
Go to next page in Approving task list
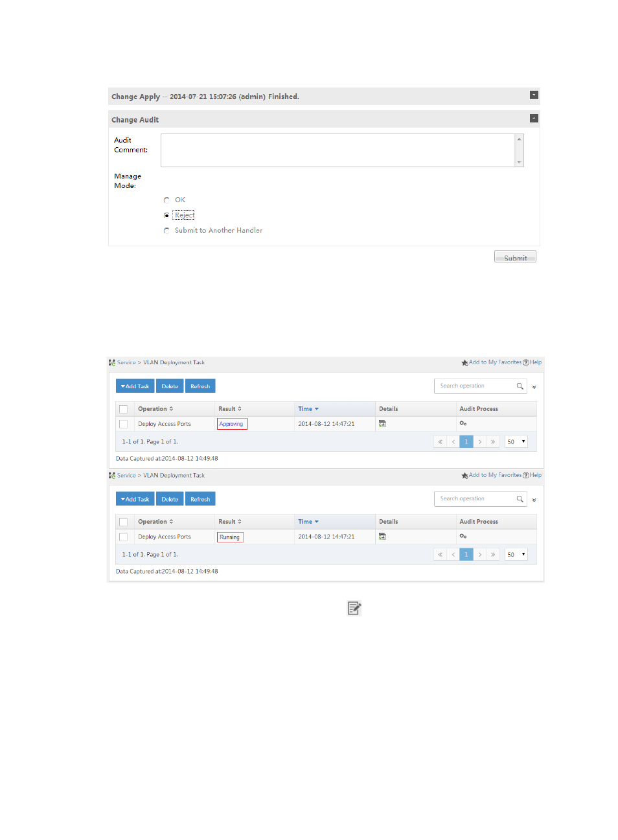[480, 442]
